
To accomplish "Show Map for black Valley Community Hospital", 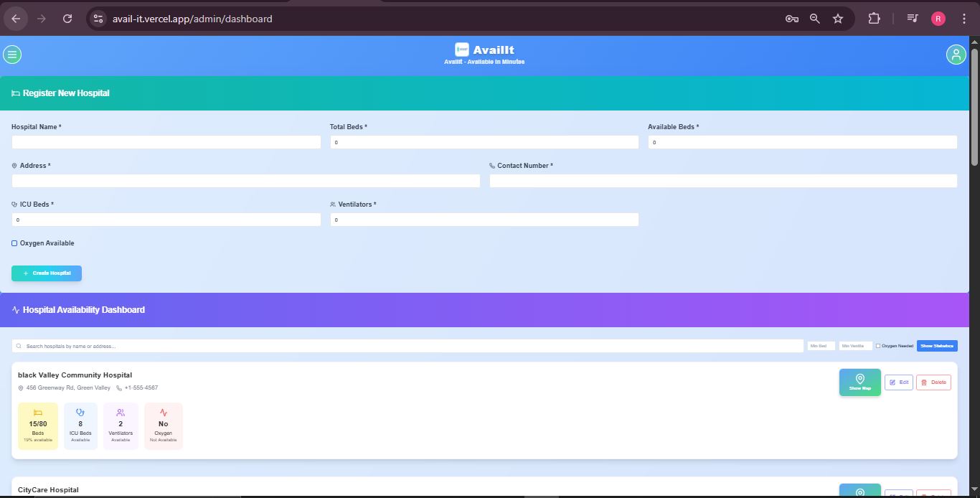I will tap(860, 382).
